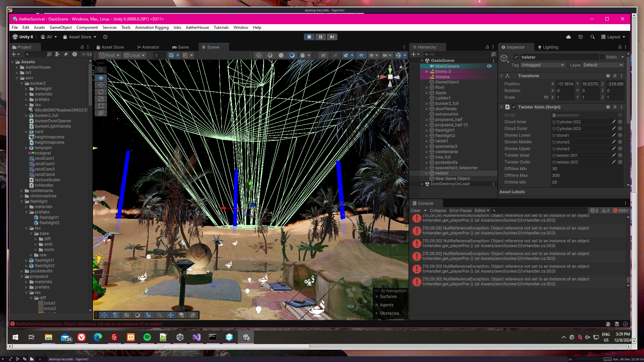Click the Console Clear button
This screenshot has height=362, width=644.
click(415, 210)
